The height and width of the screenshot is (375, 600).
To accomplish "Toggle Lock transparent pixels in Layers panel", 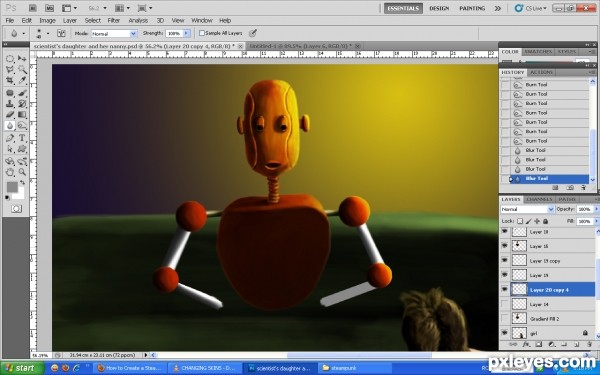I will pos(520,221).
